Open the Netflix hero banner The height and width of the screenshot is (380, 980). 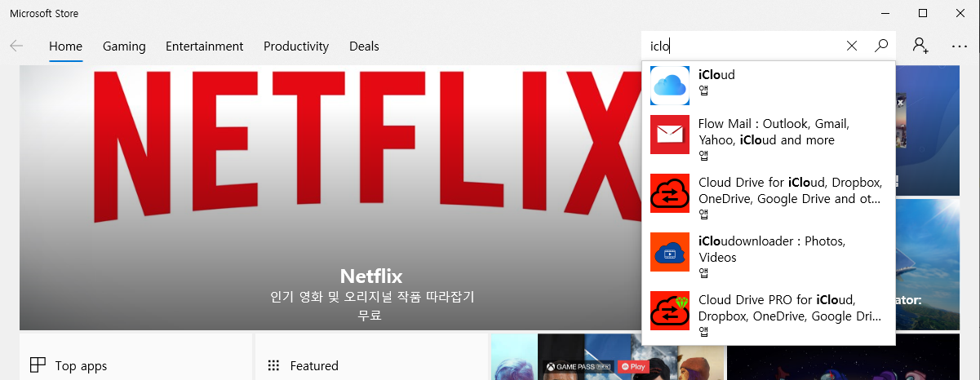point(330,197)
